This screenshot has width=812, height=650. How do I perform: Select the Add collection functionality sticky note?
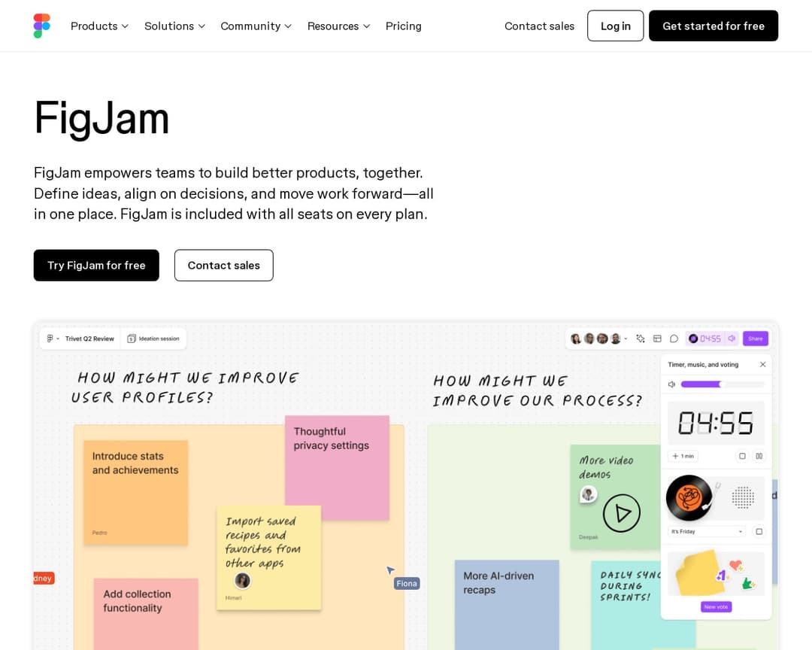coord(146,614)
